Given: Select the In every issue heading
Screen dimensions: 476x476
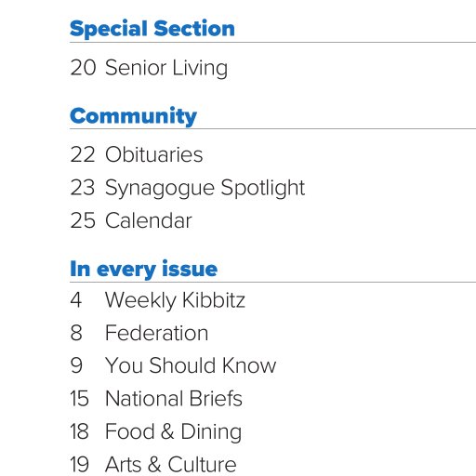Looking at the screenshot, I should [144, 269].
